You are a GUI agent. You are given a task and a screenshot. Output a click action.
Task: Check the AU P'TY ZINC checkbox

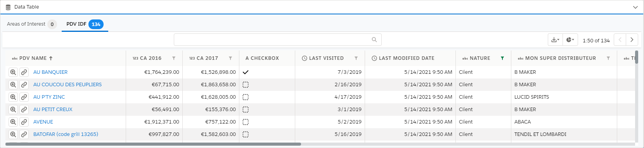tap(246, 97)
